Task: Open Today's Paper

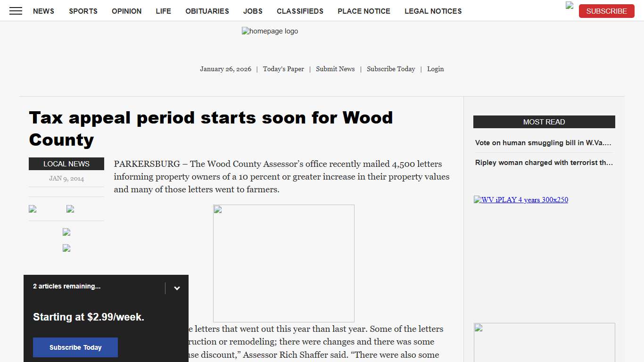Action: (x=283, y=69)
